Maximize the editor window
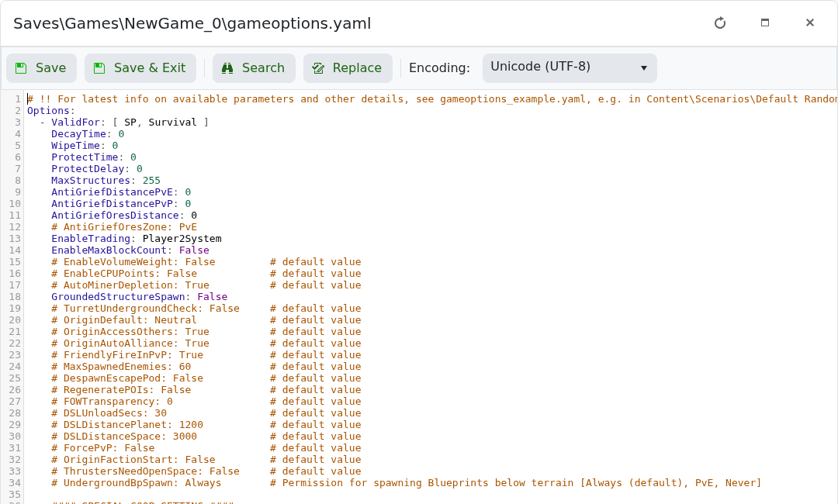Image resolution: width=838 pixels, height=504 pixels. (765, 23)
